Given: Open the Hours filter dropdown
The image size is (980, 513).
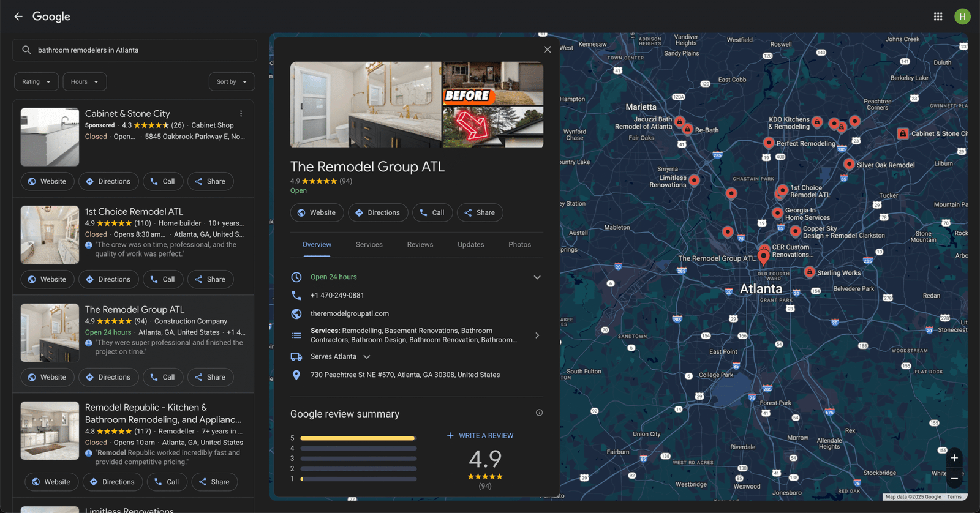Looking at the screenshot, I should click(x=85, y=82).
